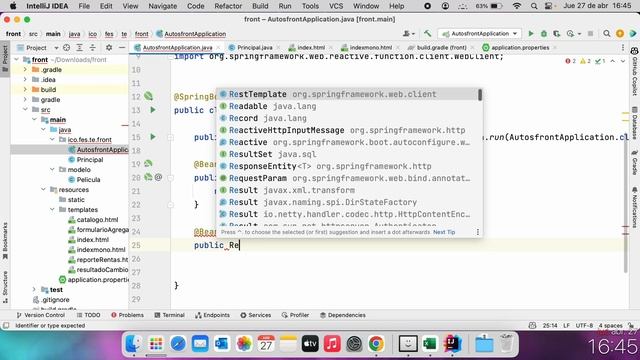Click the '4 spaces' indent setting
Screen dimensions: 640x360
(x=610, y=325)
